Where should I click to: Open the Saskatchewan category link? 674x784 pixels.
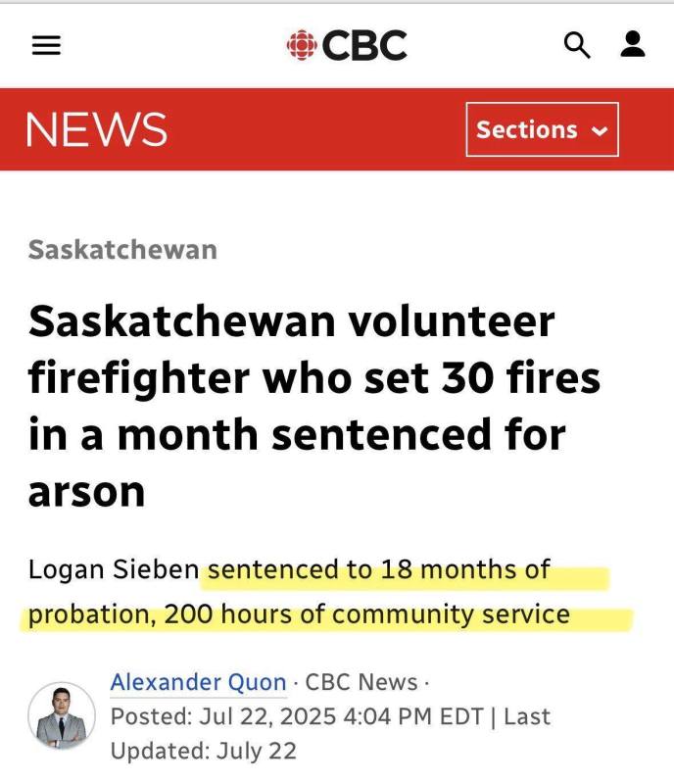point(122,249)
